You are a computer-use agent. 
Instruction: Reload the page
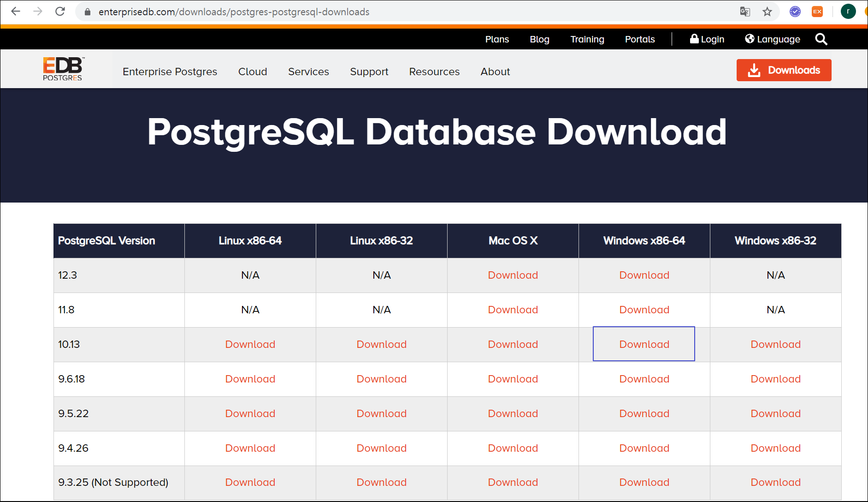point(60,12)
